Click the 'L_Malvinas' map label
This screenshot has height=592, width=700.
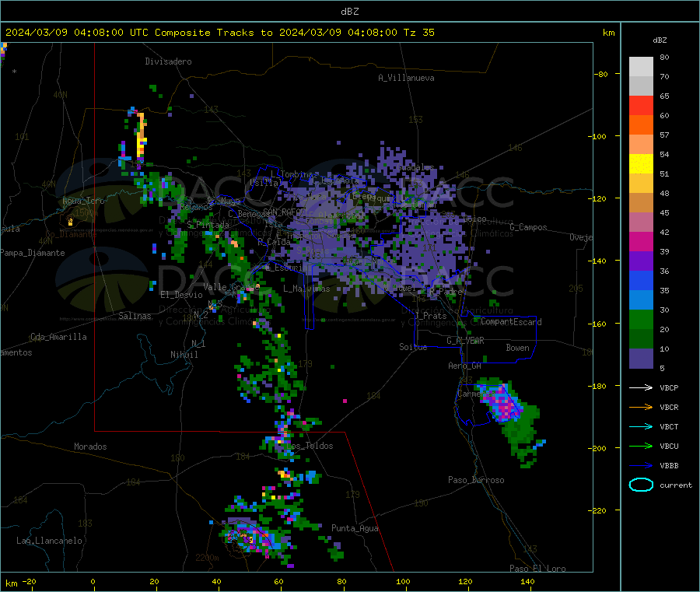click(x=306, y=289)
